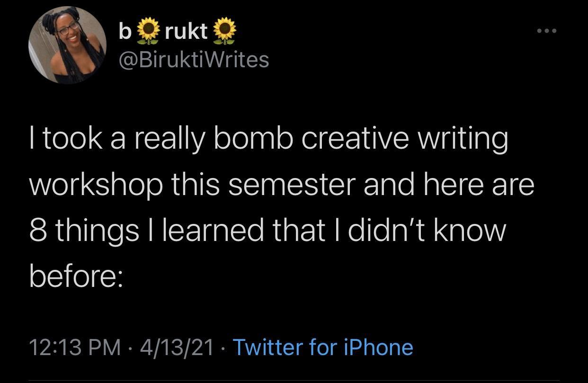588x383 pixels.
Task: Click the dot separator after the date
Action: [x=223, y=347]
